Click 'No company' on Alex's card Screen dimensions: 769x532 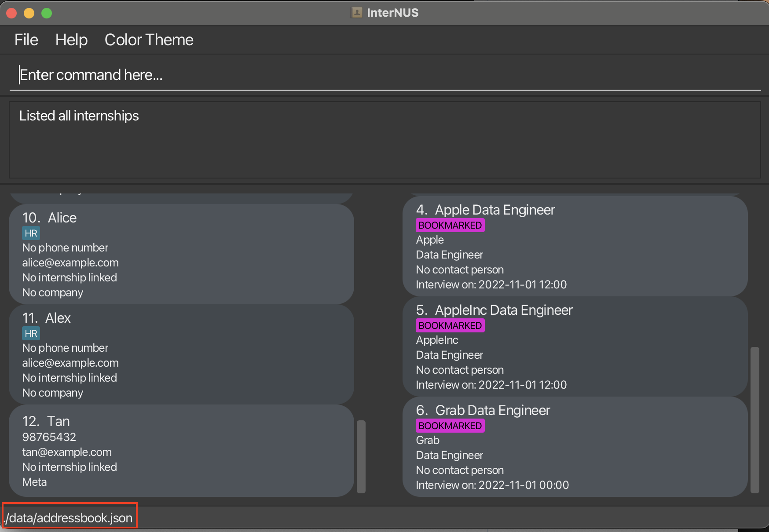tap(53, 393)
